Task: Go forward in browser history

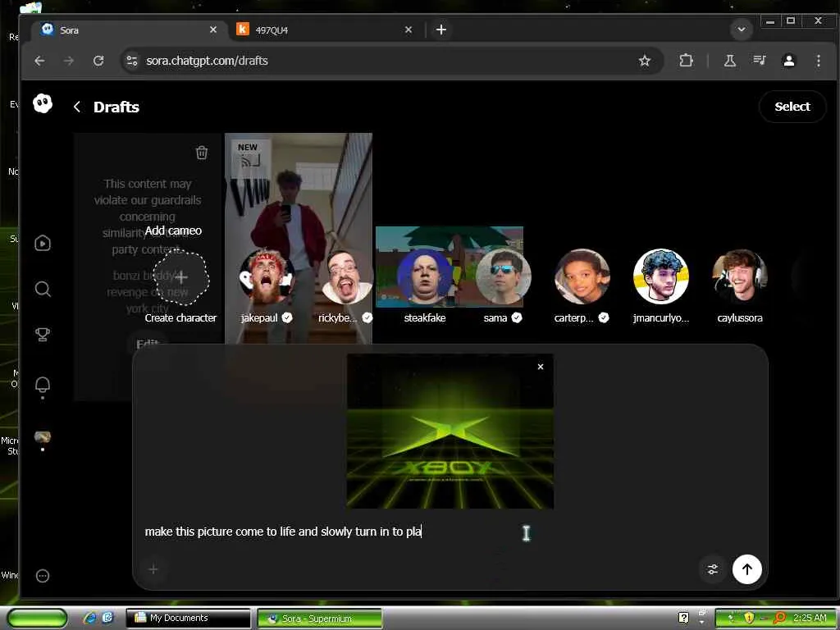Action: [69, 61]
